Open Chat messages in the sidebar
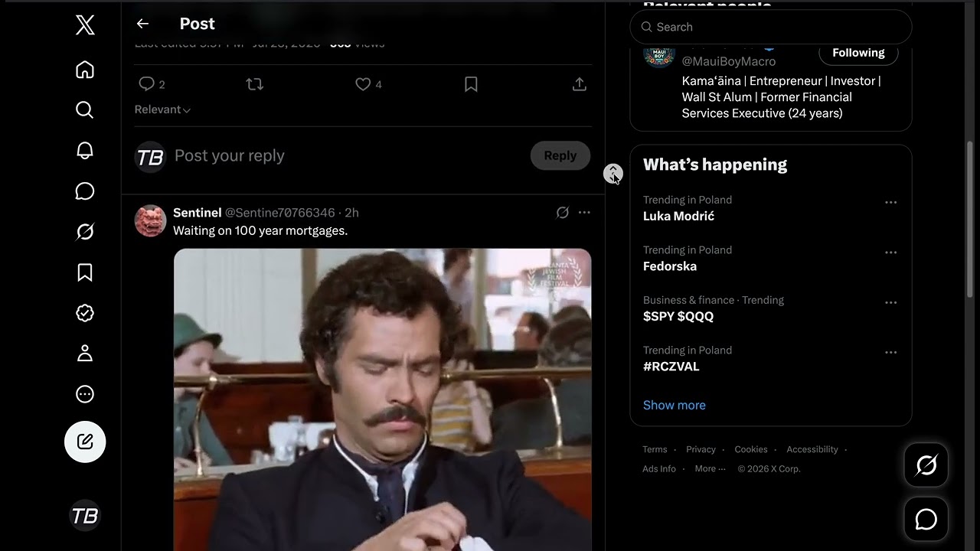 (x=85, y=191)
